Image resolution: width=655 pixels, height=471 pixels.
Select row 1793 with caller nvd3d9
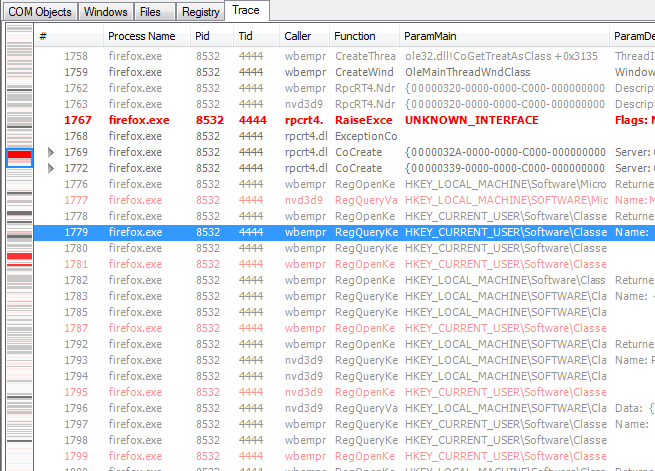(x=344, y=360)
